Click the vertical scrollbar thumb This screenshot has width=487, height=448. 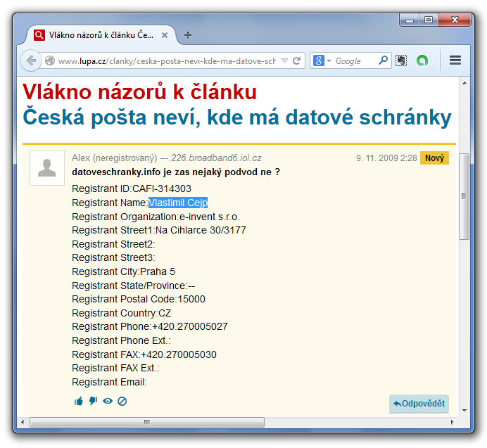464,196
